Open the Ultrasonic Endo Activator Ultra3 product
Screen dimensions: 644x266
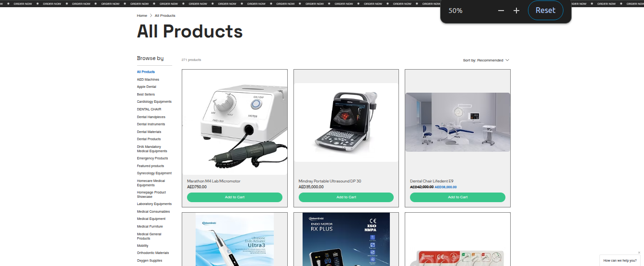tap(234, 239)
